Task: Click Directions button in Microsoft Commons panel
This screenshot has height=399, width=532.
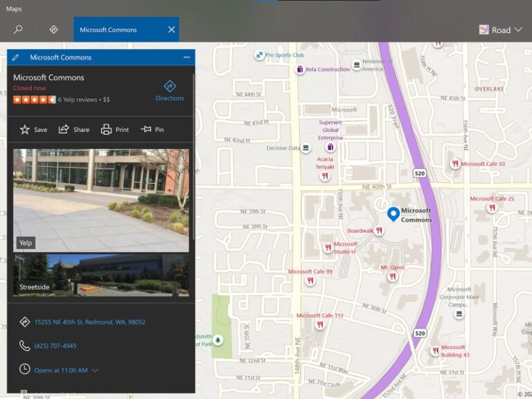Action: (x=170, y=91)
